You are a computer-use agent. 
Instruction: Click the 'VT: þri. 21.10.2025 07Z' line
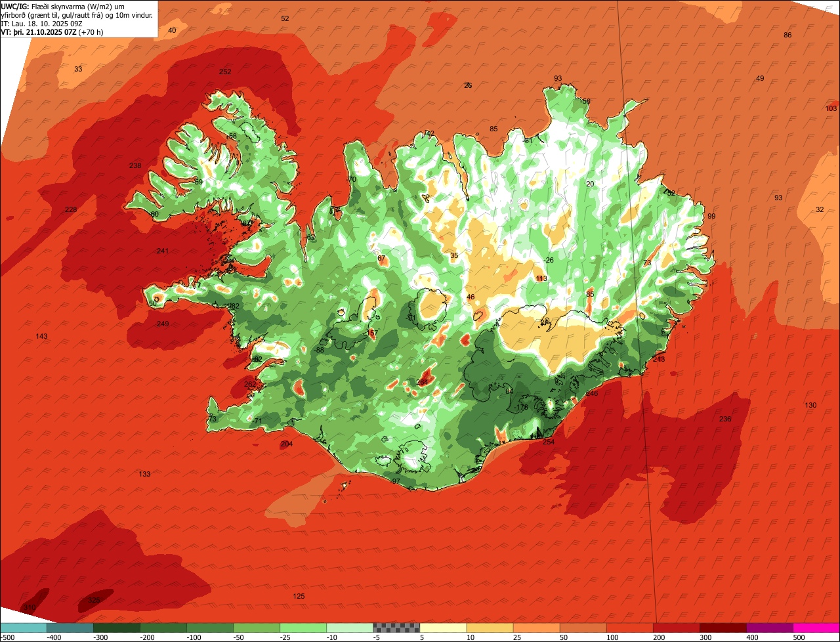coord(52,32)
